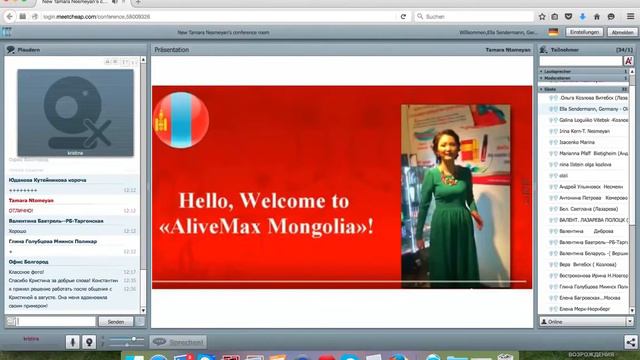The width and height of the screenshot is (640, 360).
Task: Click the red A icon beside participant search
Action: pos(628,61)
